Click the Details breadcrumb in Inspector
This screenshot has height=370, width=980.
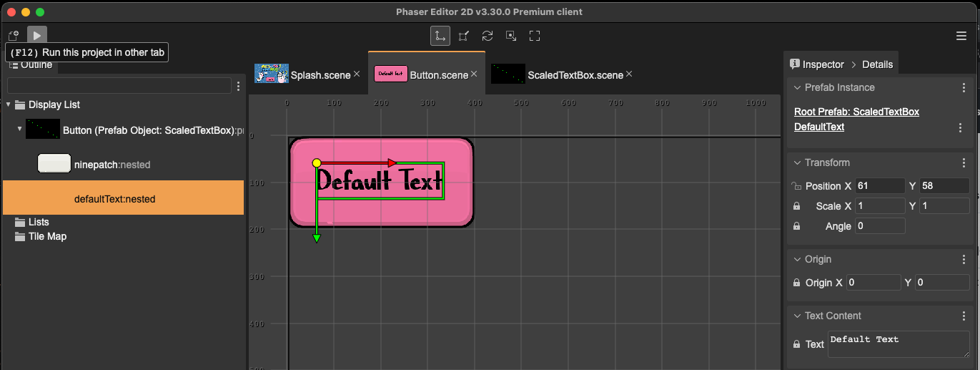point(877,64)
